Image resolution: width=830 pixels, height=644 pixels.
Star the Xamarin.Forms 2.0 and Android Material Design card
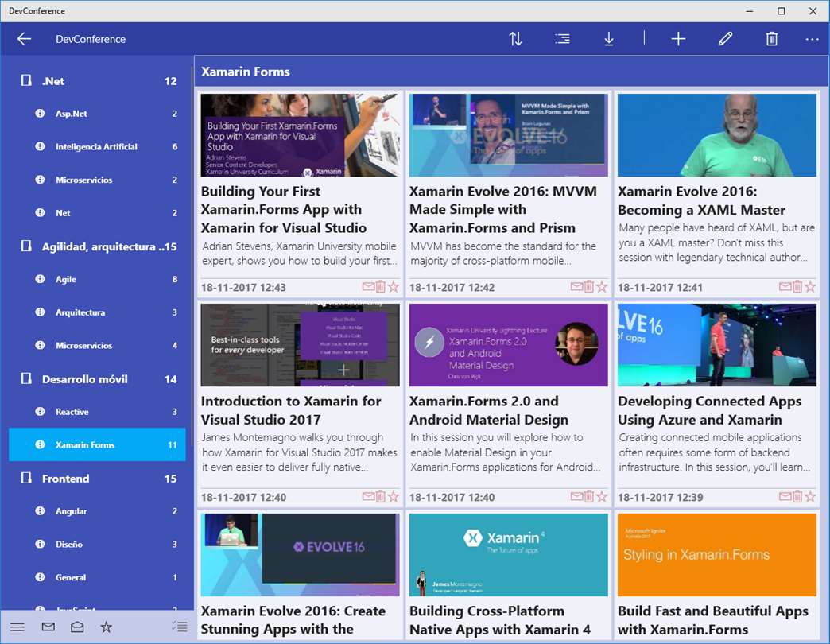(x=601, y=496)
